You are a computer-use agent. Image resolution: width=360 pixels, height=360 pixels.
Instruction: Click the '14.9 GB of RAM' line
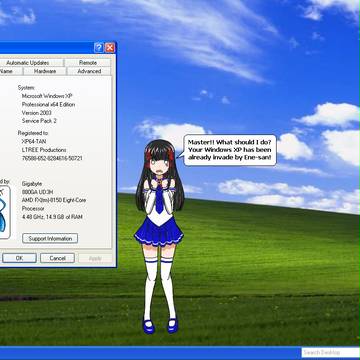pyautogui.click(x=52, y=217)
